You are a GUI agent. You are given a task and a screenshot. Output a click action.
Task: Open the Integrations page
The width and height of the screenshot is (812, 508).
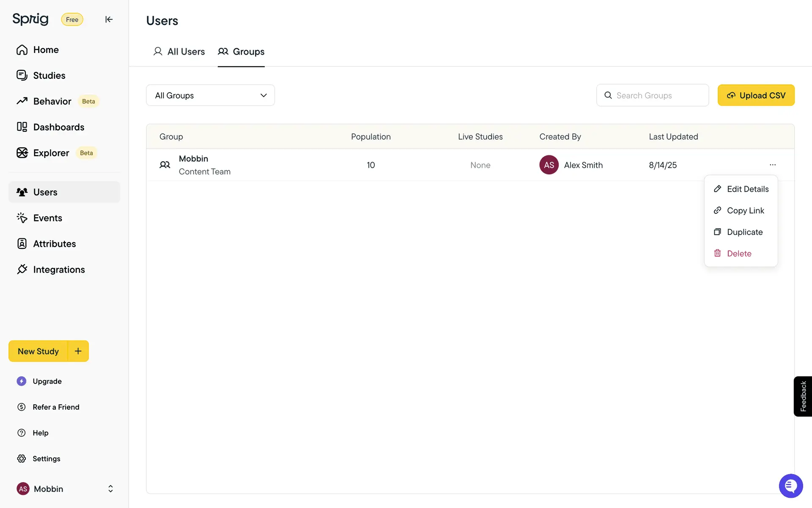tap(59, 270)
